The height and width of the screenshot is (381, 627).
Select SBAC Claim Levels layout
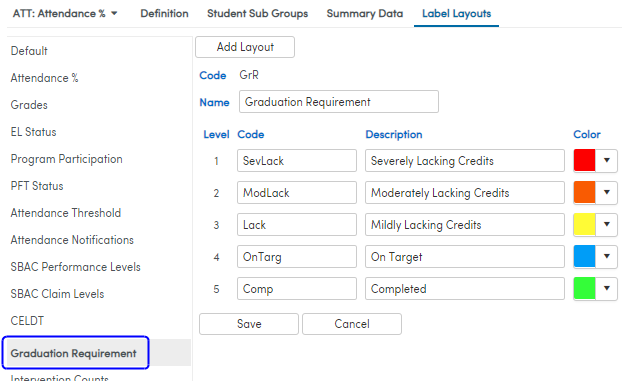click(x=57, y=294)
